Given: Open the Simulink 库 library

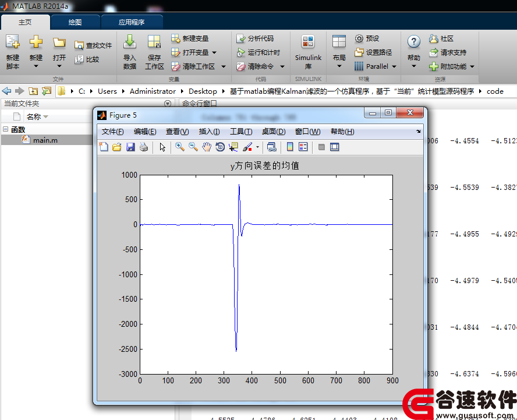Looking at the screenshot, I should tap(308, 52).
